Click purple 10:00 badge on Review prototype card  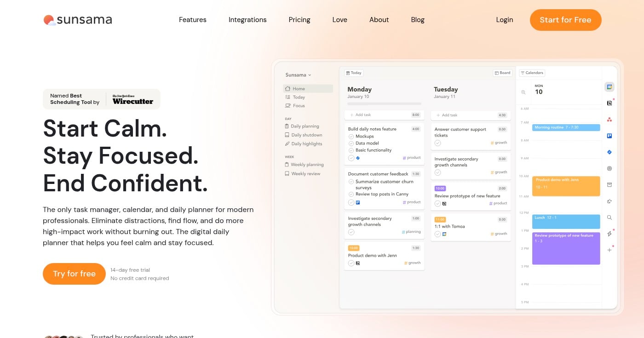[x=440, y=189]
